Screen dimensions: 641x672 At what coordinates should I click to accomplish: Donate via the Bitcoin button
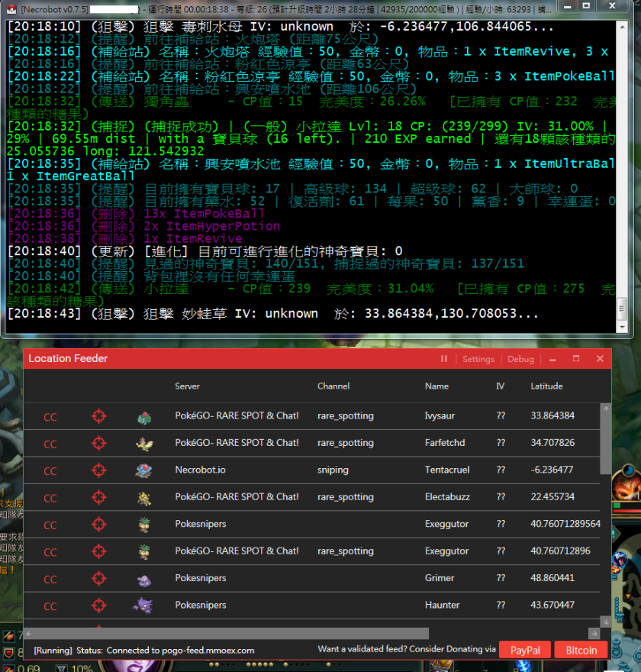click(581, 650)
